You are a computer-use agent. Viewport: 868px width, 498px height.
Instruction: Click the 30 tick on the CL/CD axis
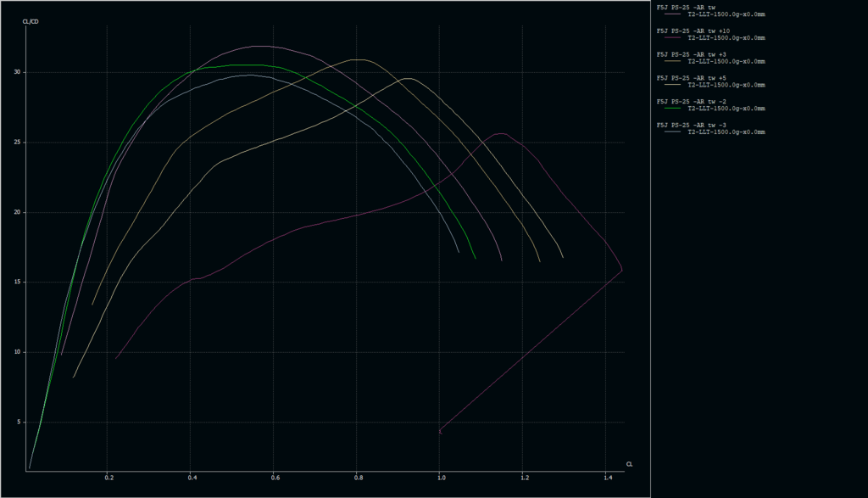(x=17, y=72)
